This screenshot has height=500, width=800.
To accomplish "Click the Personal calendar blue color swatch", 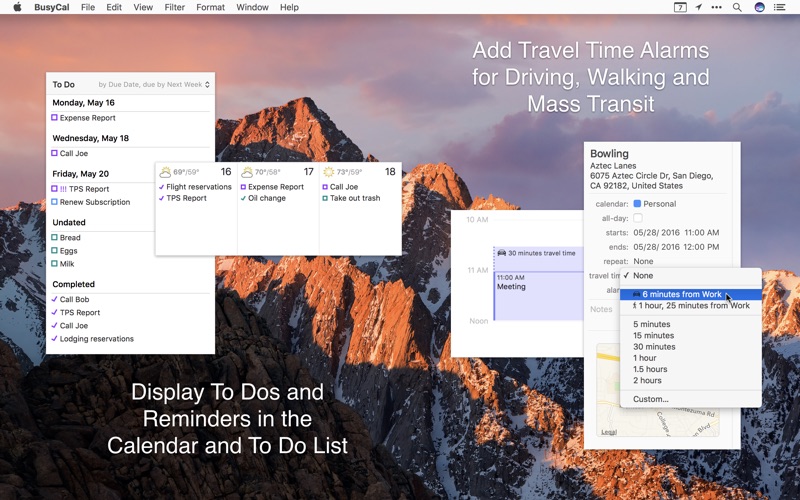I will coord(637,204).
